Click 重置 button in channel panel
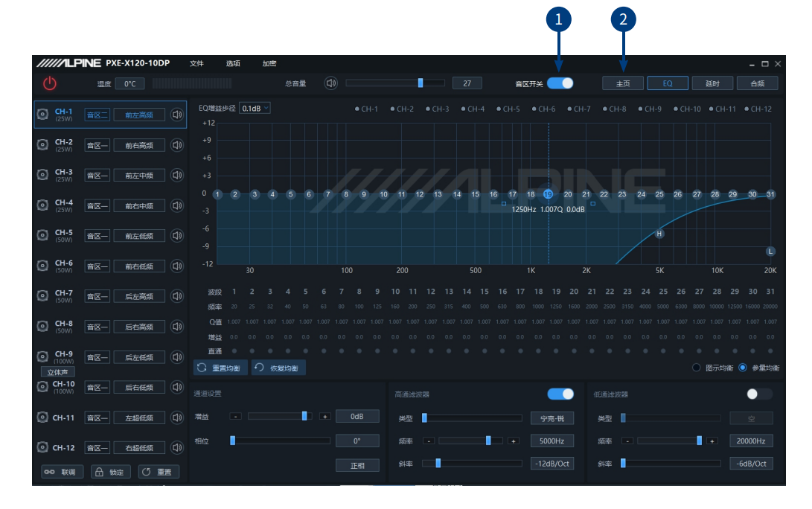This screenshot has height=509, width=812. tap(159, 472)
